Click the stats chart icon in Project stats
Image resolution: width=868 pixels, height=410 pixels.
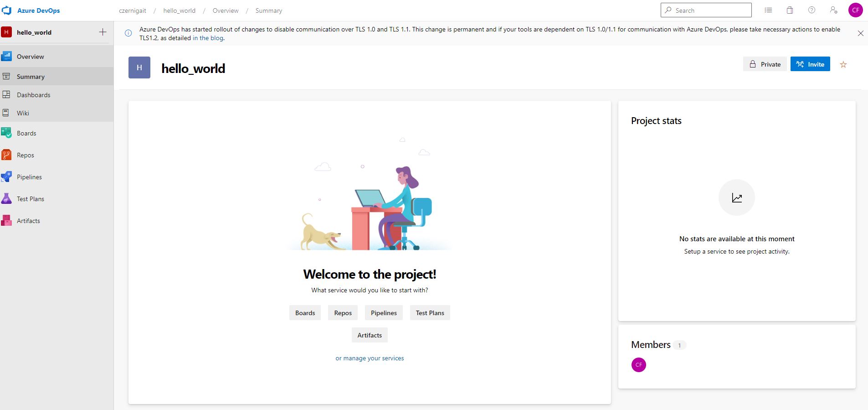[x=737, y=197]
